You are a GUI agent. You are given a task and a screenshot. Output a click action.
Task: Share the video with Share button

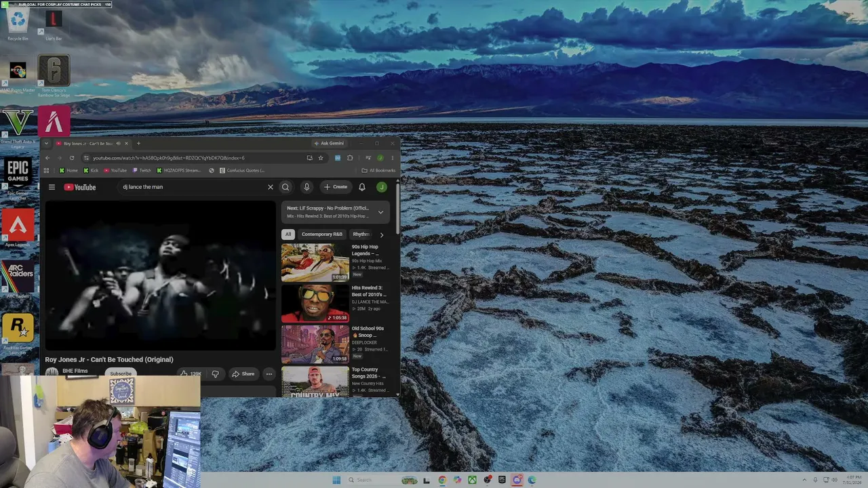[243, 374]
